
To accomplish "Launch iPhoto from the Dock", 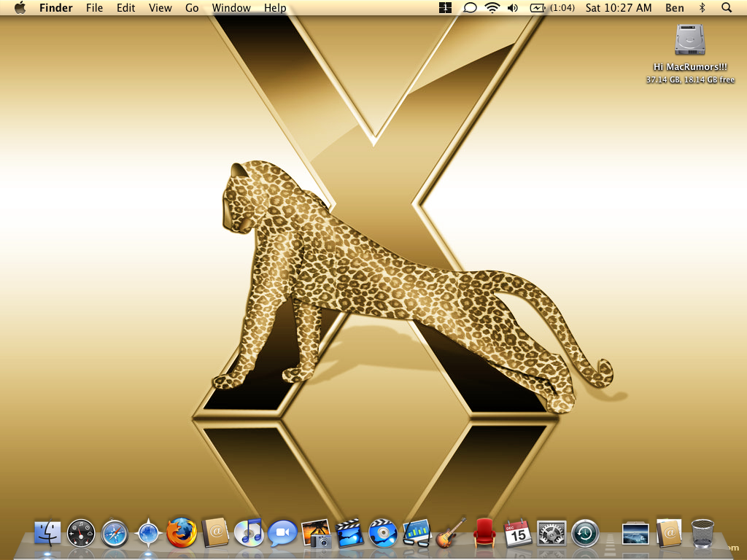I will click(x=317, y=533).
